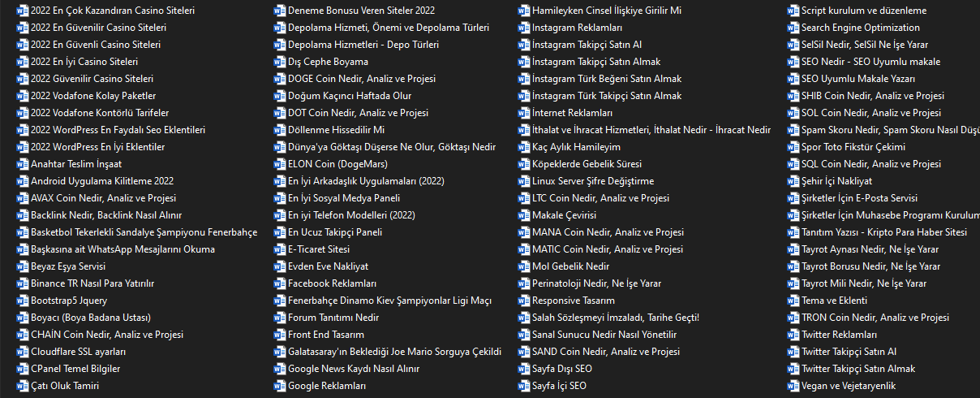
Task: Click the Word icon beside 'Hamileyken Cinsel İlişkiye Girilir Mi'
Action: (x=524, y=11)
